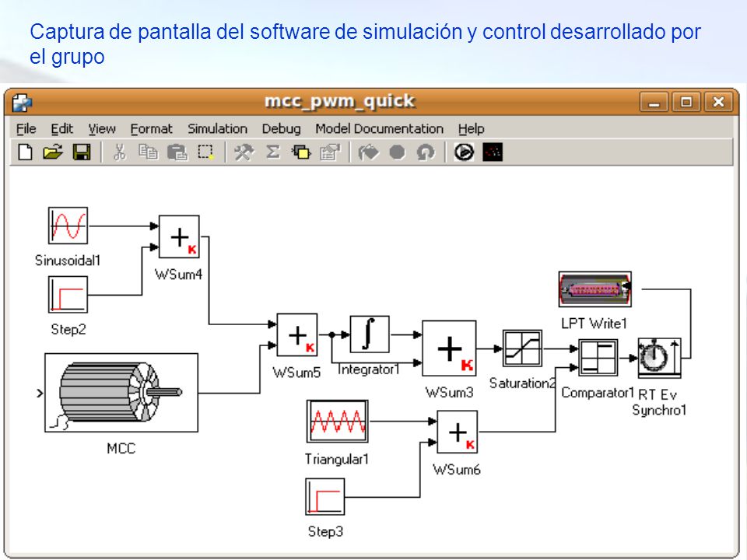Click the stop simulation octagon icon
Screen dimensions: 747x560
pos(398,152)
